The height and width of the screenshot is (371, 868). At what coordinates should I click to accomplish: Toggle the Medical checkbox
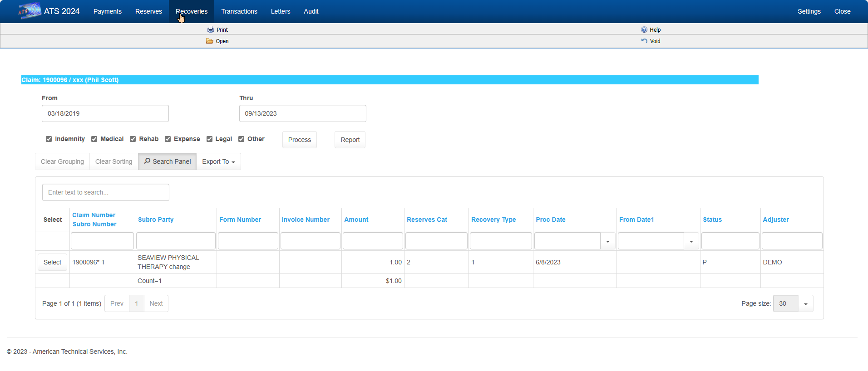click(94, 139)
